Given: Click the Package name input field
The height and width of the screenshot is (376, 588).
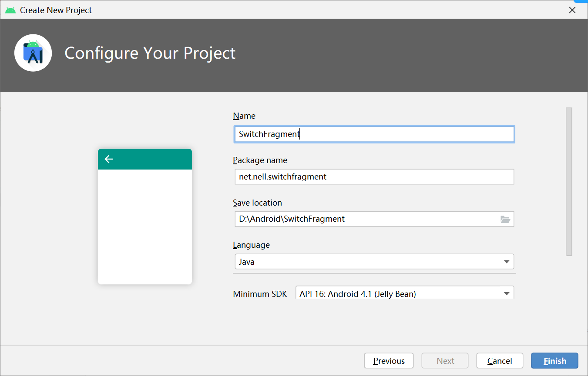Looking at the screenshot, I should (x=374, y=176).
